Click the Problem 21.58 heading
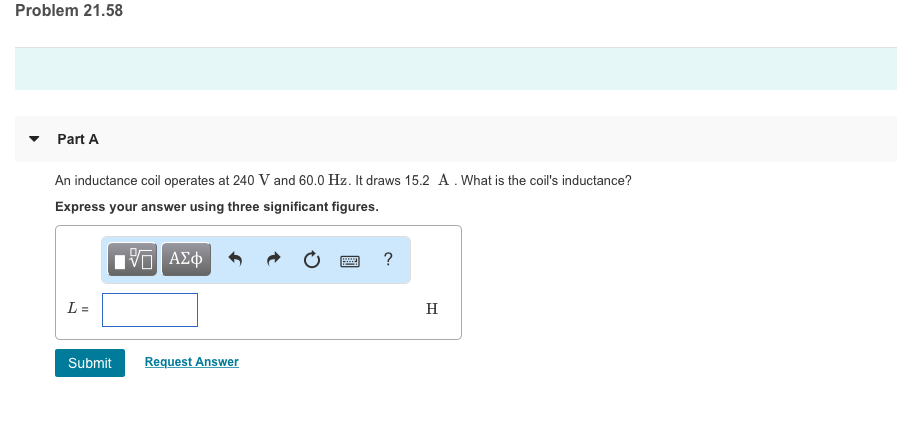897x422 pixels. point(69,11)
